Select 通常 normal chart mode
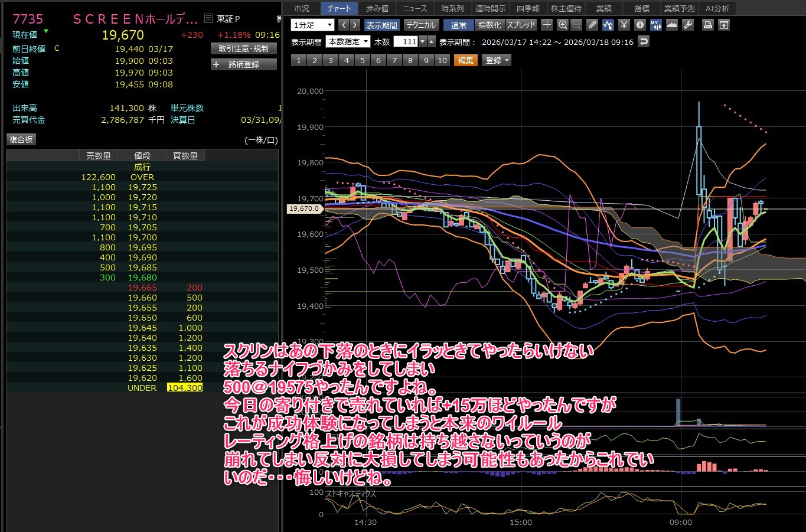 (x=459, y=25)
